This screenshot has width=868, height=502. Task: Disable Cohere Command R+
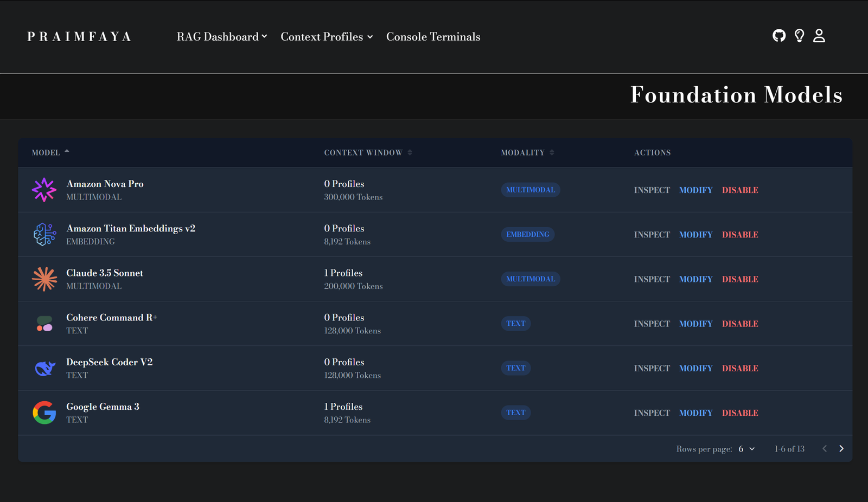740,324
